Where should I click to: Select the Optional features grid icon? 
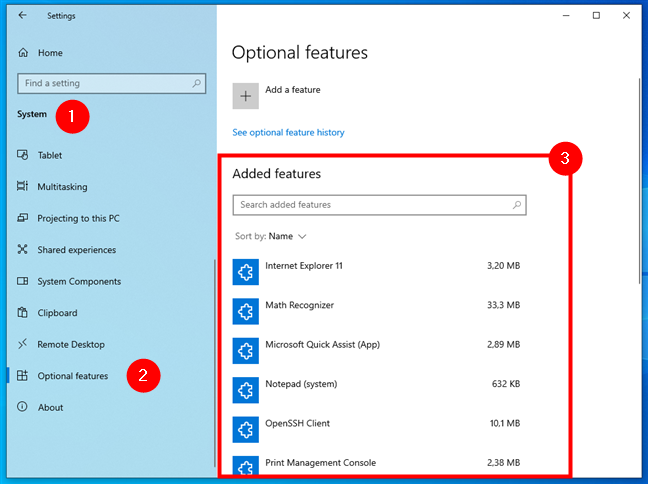pyautogui.click(x=22, y=375)
